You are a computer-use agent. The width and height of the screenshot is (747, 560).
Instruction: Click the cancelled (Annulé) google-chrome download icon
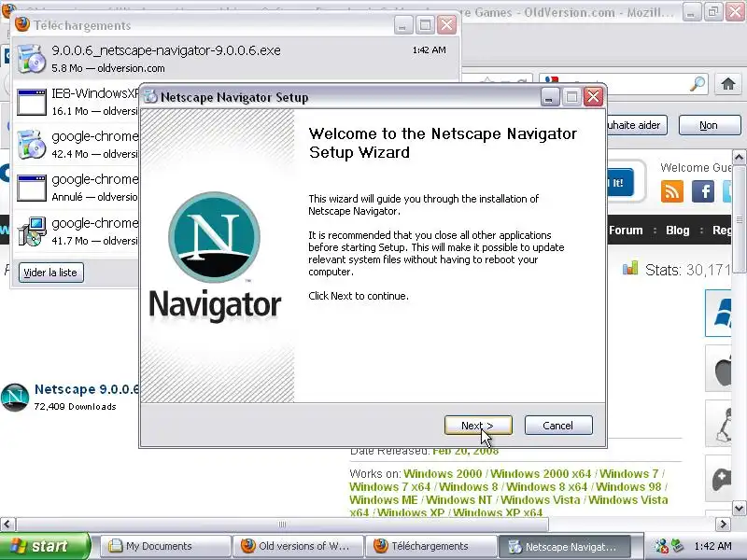click(x=32, y=188)
